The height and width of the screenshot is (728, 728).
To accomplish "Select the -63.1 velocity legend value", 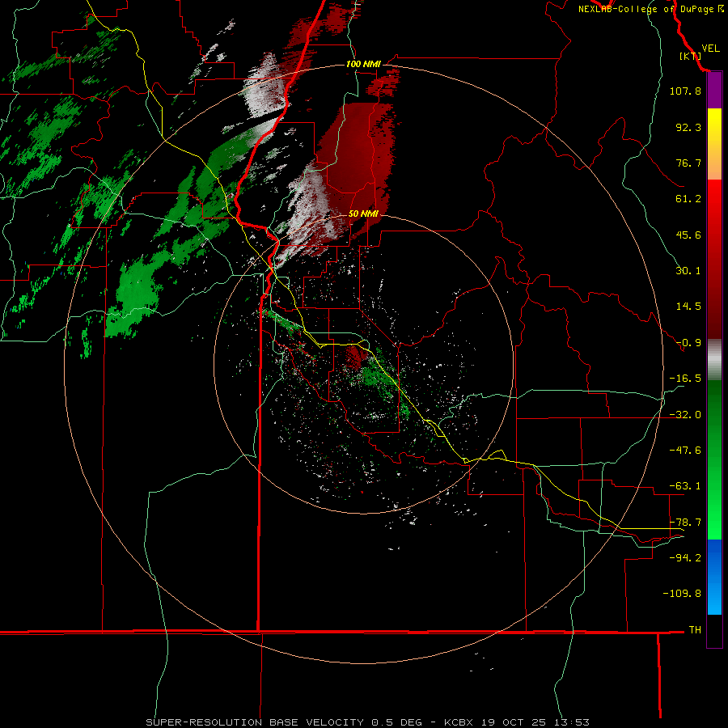I will pos(685,486).
